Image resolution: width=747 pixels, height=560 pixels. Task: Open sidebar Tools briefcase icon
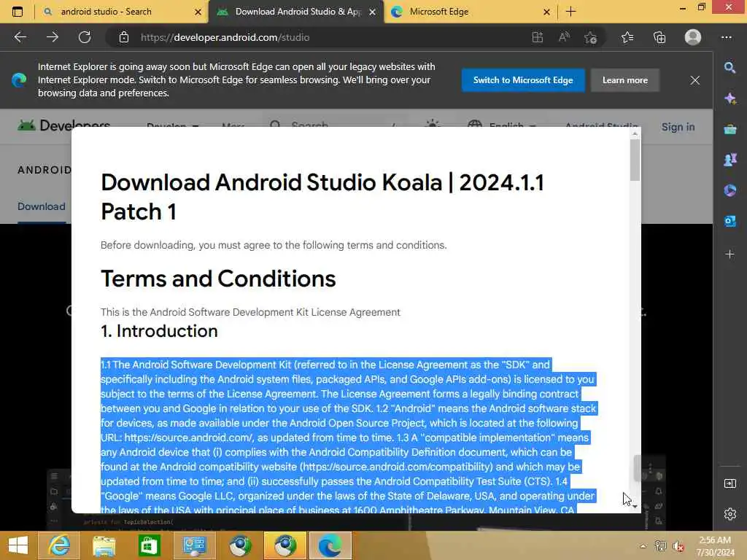tap(729, 129)
